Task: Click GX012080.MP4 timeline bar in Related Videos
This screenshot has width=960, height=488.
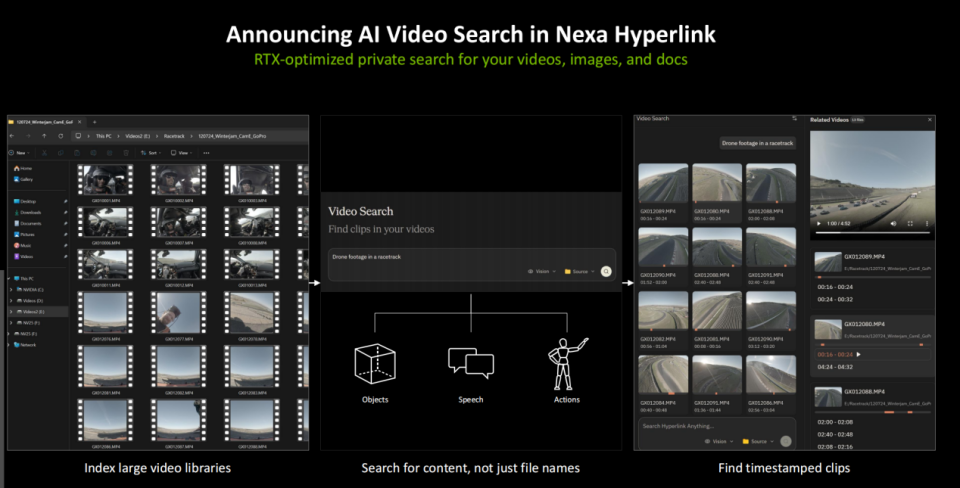Action: coord(873,345)
